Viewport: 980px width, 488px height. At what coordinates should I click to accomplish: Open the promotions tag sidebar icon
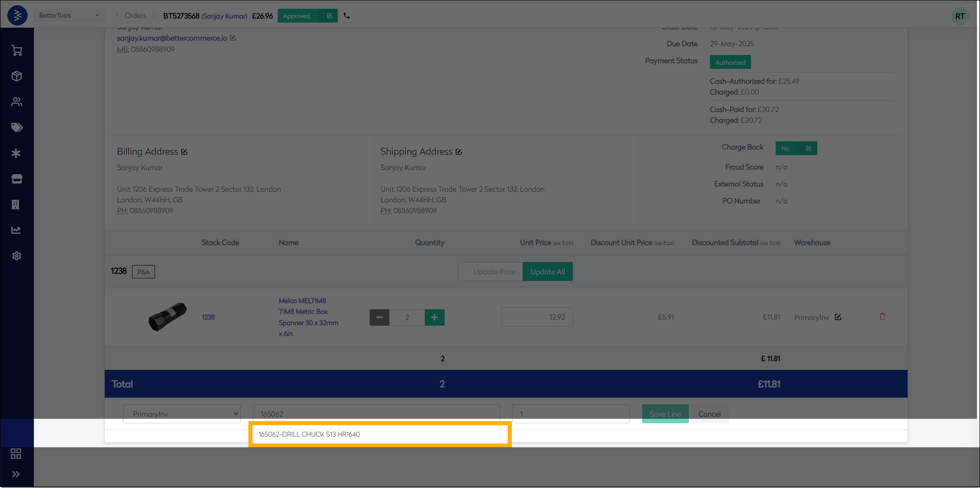click(x=17, y=127)
